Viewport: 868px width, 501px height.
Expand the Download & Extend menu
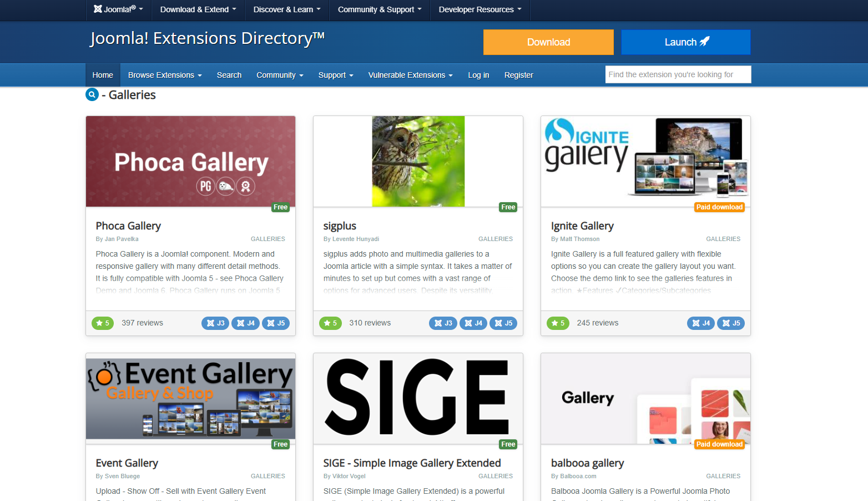tap(198, 9)
